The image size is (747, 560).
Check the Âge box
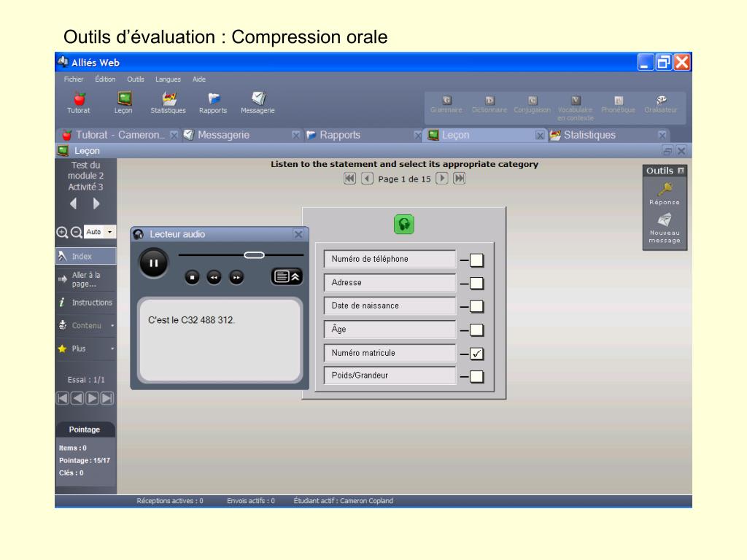[x=477, y=330]
